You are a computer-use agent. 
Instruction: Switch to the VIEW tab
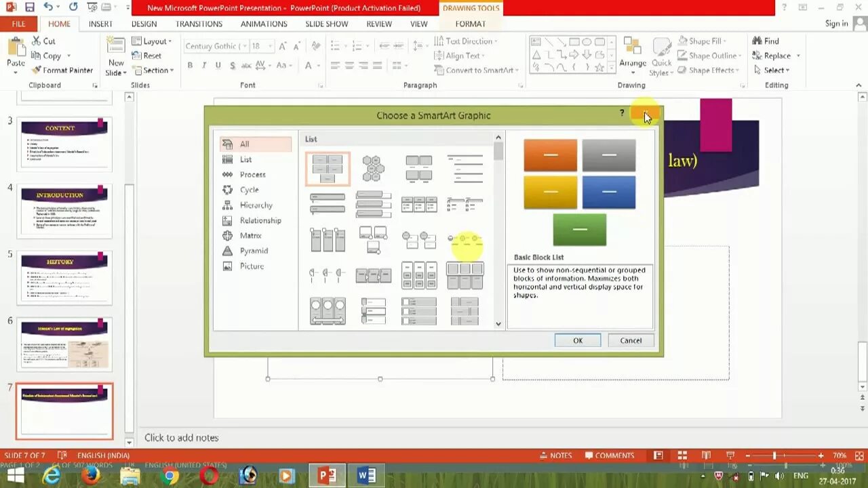(419, 24)
